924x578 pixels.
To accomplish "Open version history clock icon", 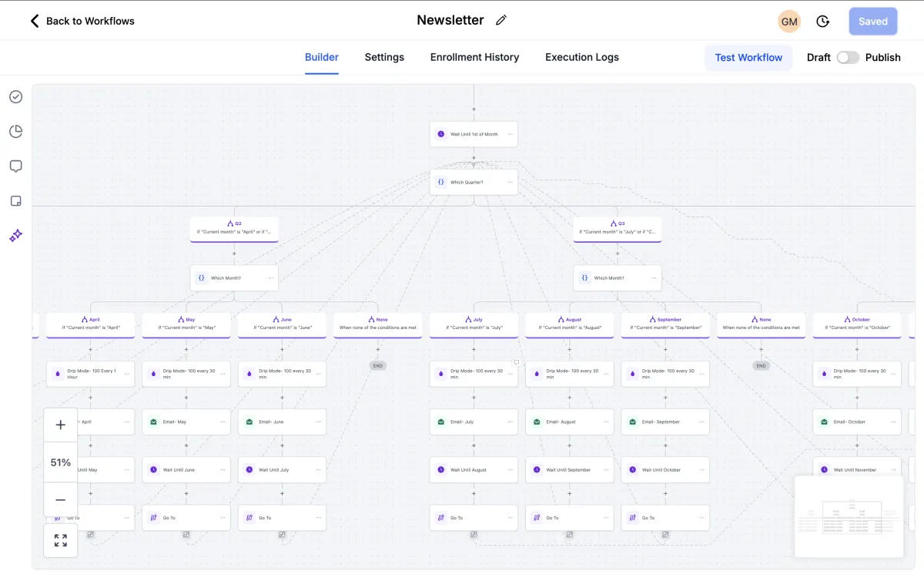I will coord(823,22).
